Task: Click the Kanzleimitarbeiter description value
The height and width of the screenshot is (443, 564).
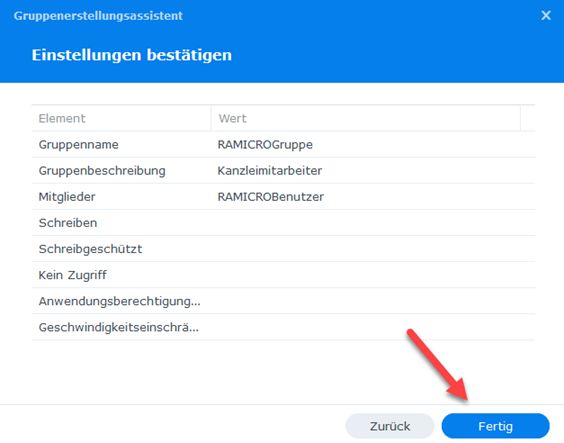Action: coord(270,170)
